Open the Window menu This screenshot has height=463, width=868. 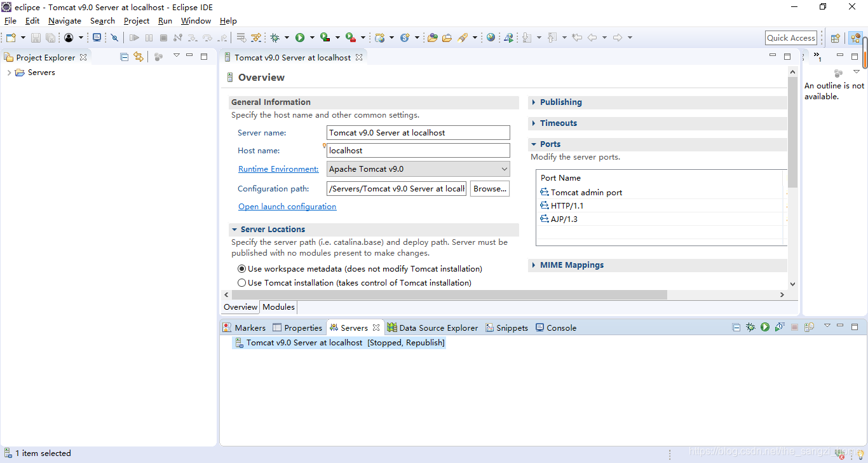196,21
